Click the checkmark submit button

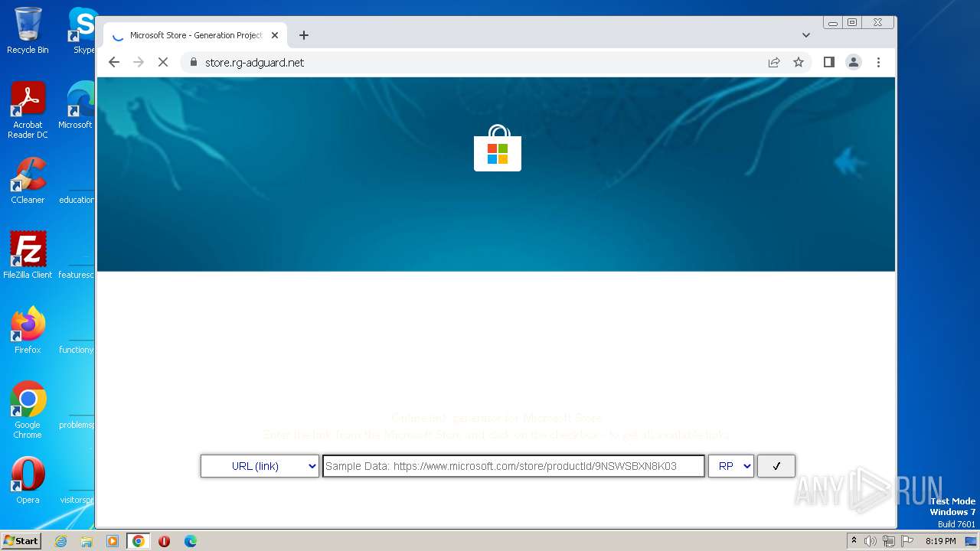tap(776, 466)
